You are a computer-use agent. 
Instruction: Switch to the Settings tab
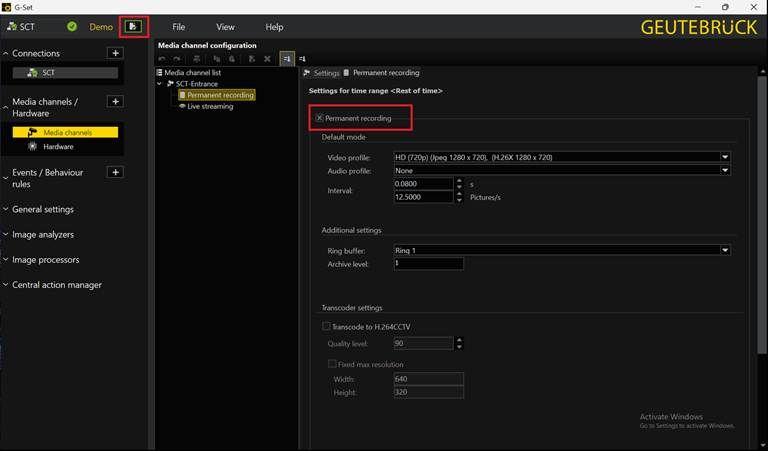(321, 72)
